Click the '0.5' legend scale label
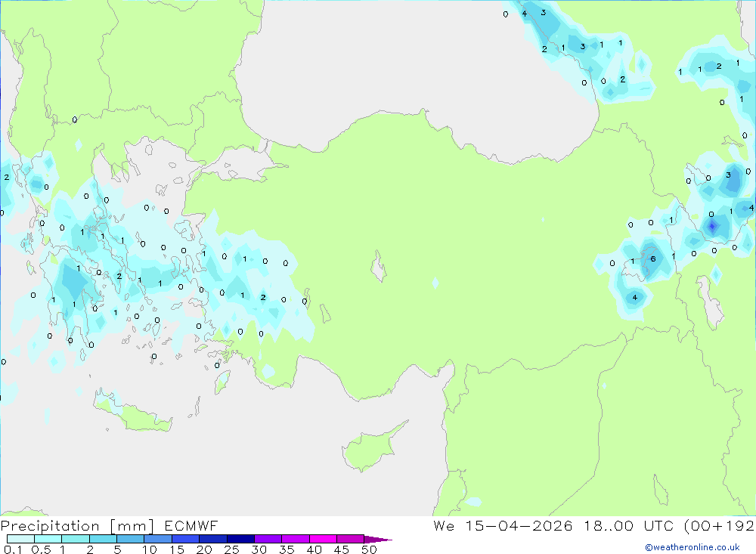 point(41,549)
